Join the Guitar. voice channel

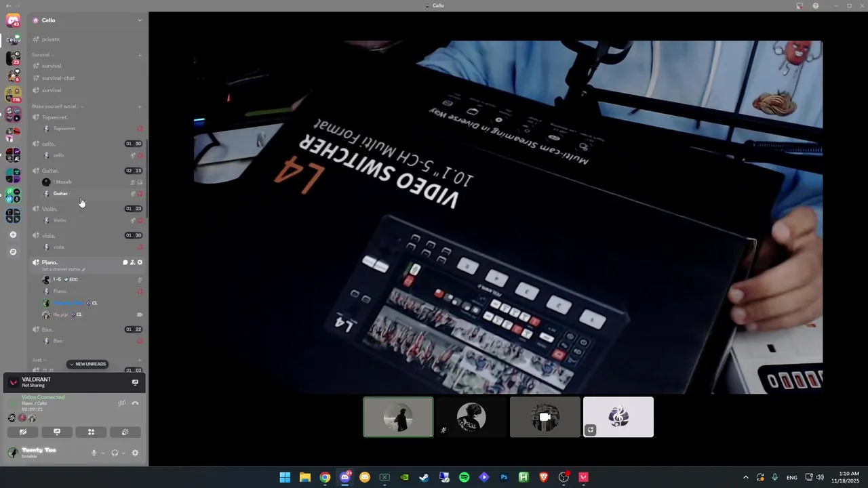coord(87,171)
